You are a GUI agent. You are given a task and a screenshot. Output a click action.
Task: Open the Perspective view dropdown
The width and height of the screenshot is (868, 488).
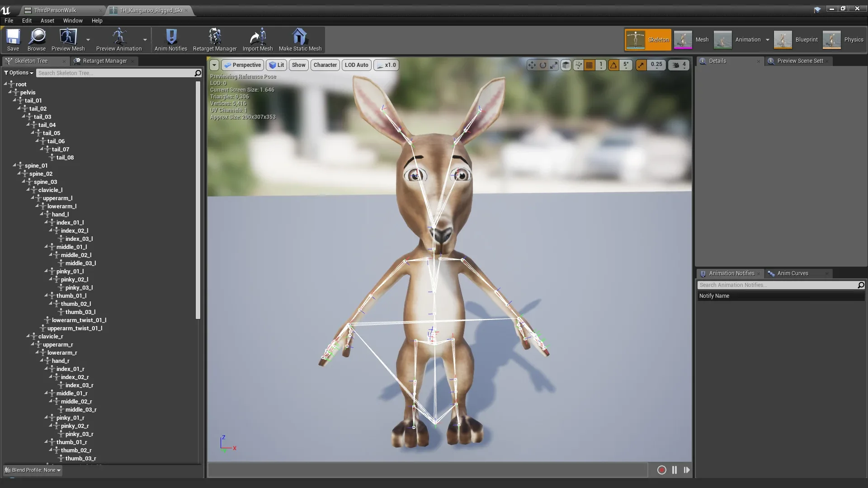pos(243,65)
